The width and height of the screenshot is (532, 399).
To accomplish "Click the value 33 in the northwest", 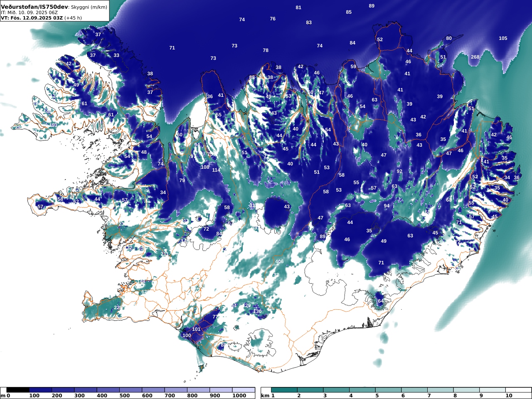I will click(x=116, y=55).
